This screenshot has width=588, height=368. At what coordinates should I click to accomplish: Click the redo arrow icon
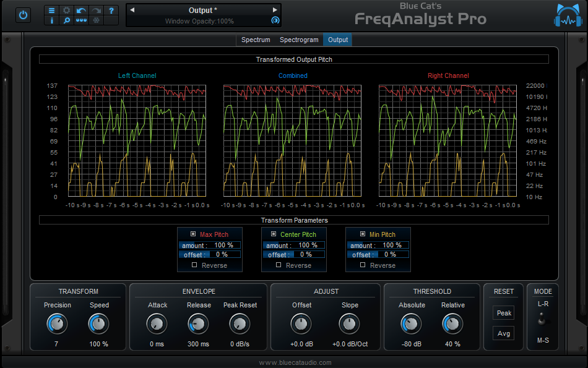(x=96, y=11)
